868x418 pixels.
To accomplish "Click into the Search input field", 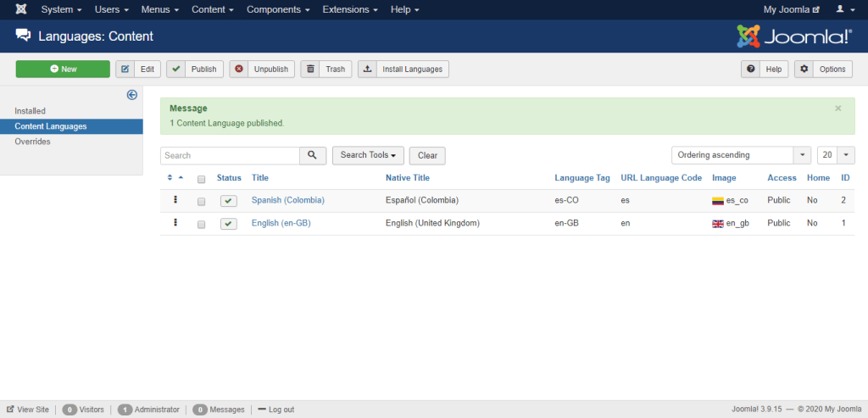I will [231, 155].
